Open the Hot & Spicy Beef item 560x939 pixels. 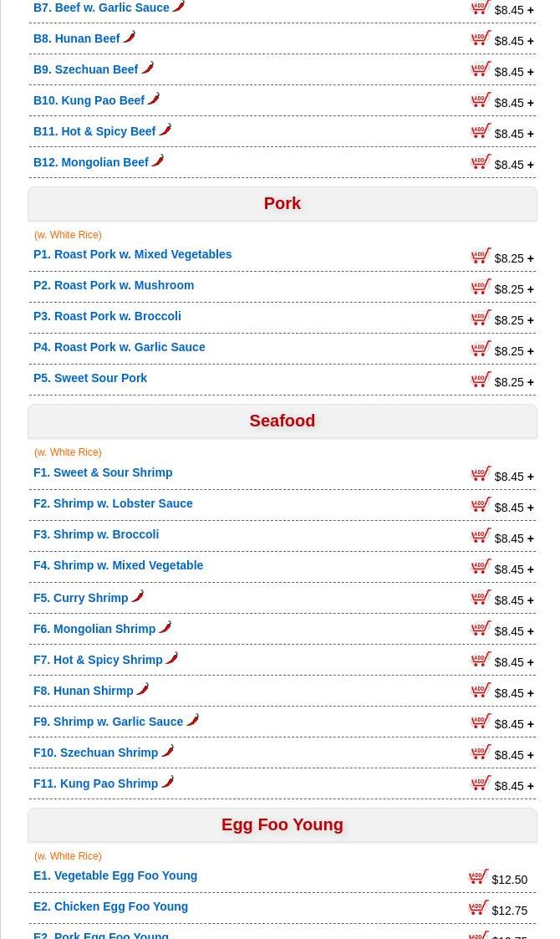94,131
